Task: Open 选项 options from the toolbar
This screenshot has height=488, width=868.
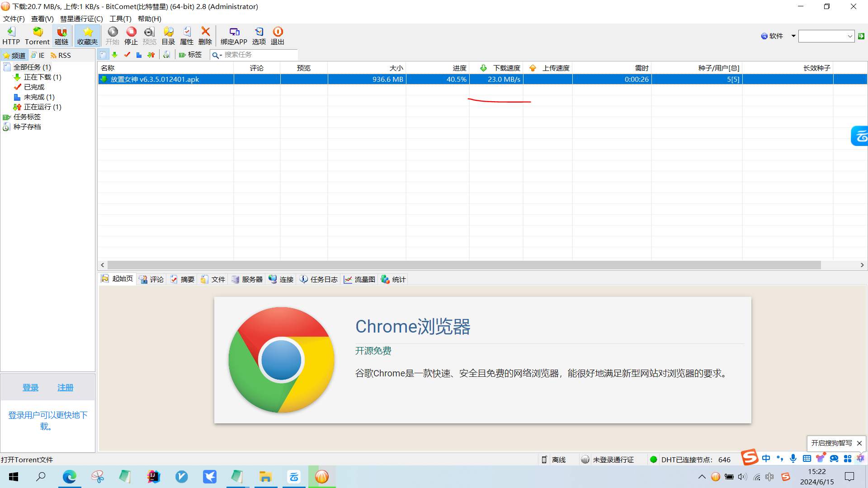Action: click(259, 36)
